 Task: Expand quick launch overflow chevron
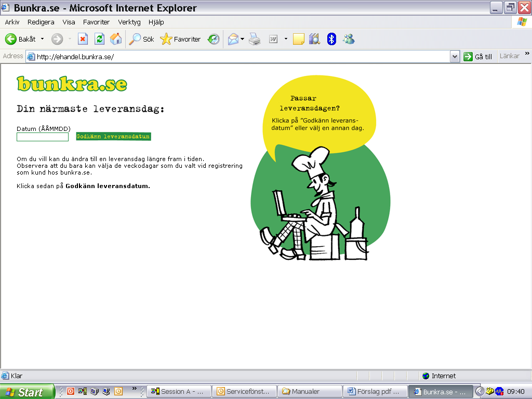click(135, 389)
